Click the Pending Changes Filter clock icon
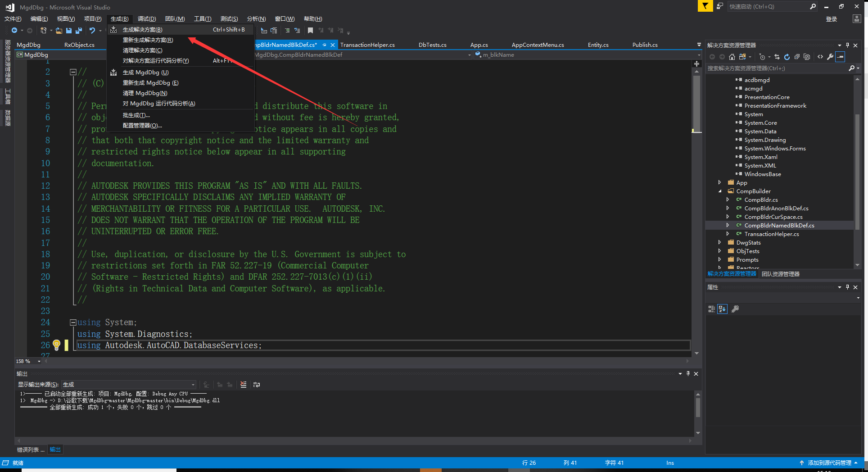The width and height of the screenshot is (868, 472). click(x=762, y=57)
